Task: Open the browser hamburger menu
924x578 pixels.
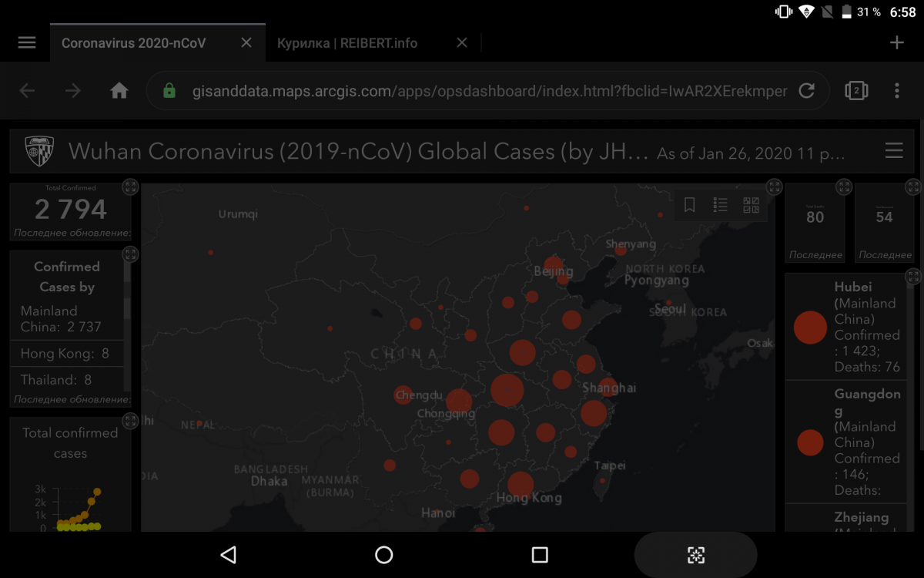Action: [x=27, y=43]
